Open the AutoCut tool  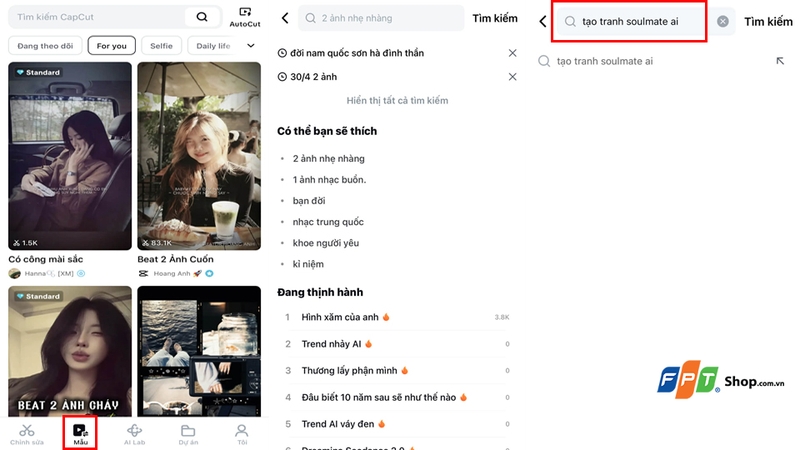point(245,17)
